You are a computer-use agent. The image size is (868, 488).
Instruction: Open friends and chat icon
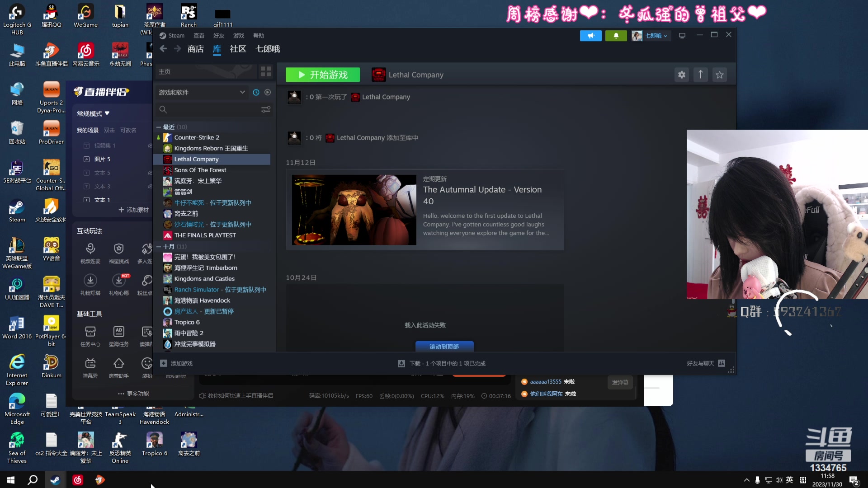coord(722,363)
